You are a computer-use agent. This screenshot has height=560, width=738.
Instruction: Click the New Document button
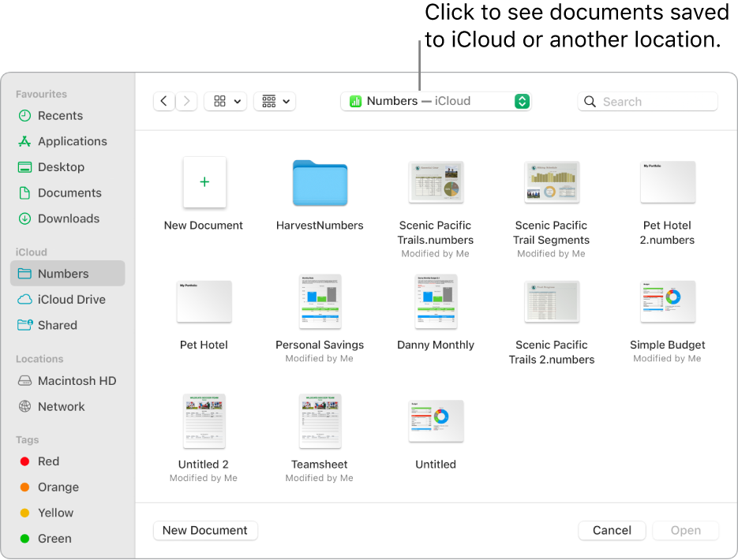[x=204, y=530]
